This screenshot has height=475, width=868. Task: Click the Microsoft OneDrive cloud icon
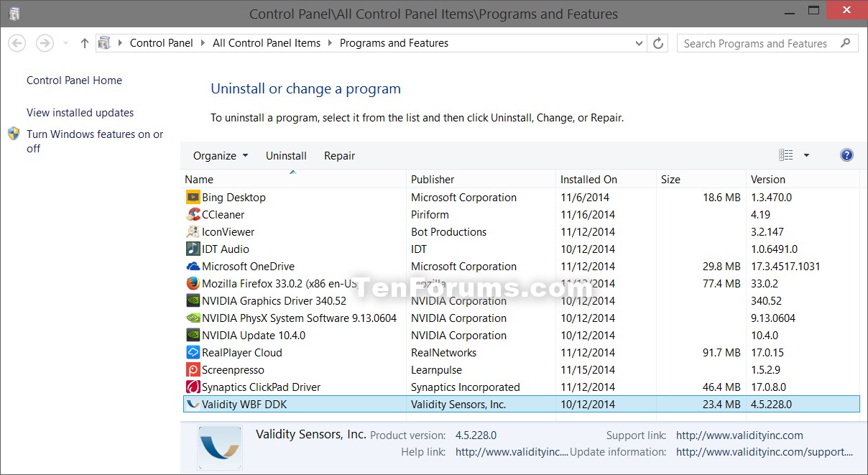coord(193,266)
